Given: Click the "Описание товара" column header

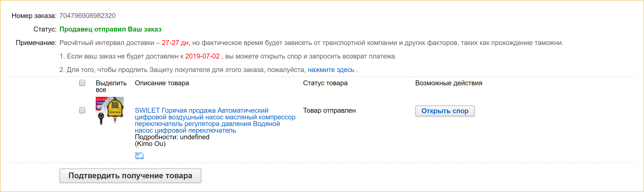Looking at the screenshot, I should click(x=162, y=83).
